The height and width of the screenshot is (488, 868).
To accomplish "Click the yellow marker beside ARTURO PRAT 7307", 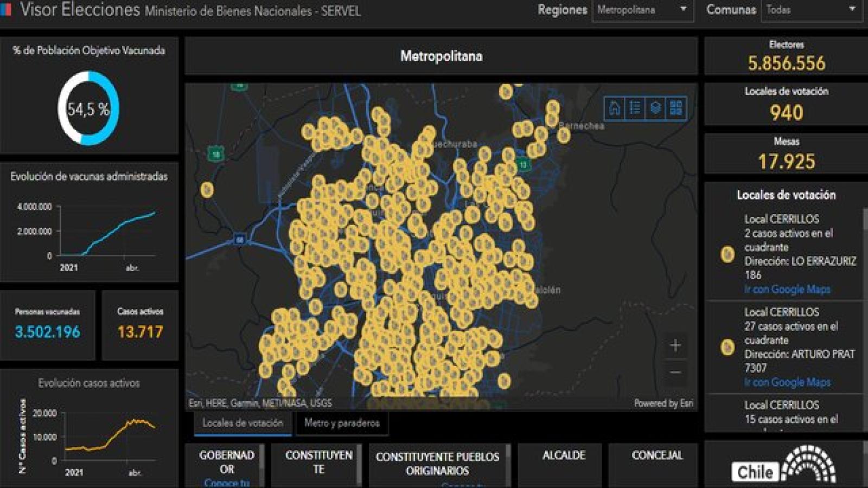I will click(x=727, y=347).
